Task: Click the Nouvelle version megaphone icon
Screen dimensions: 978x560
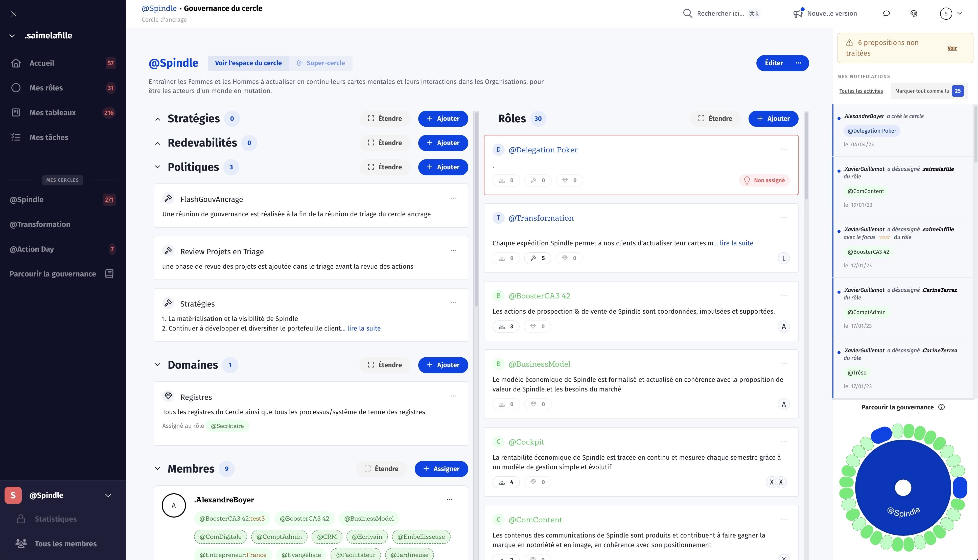Action: coord(798,13)
